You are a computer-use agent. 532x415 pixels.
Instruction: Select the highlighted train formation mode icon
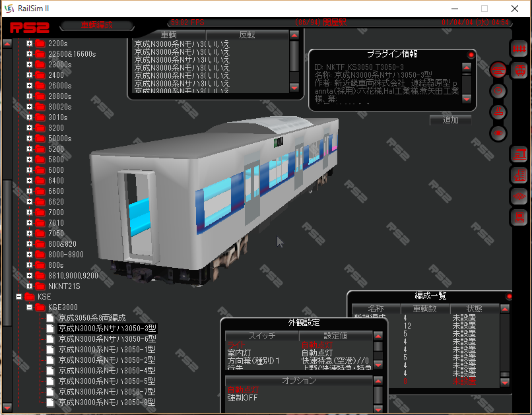tap(498, 71)
